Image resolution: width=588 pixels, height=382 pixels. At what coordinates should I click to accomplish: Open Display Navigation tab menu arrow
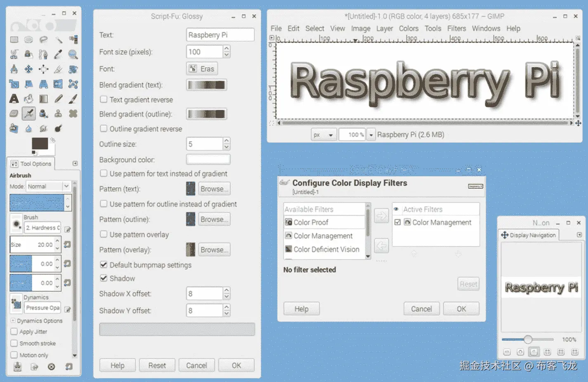579,235
